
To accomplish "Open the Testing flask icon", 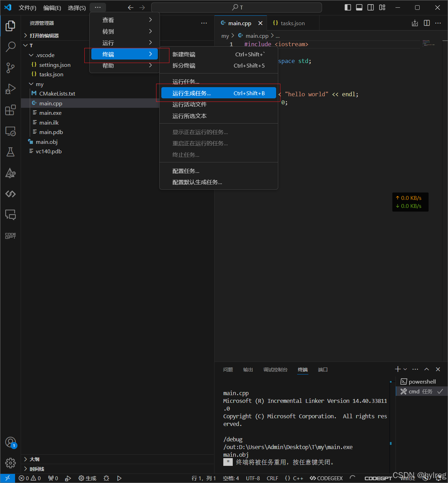I will 10,152.
